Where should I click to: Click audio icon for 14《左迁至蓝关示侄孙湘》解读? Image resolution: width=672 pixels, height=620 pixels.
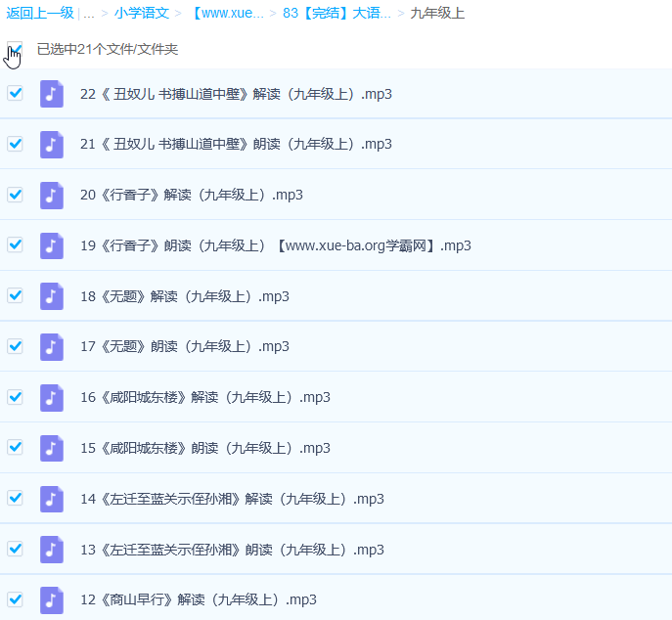[x=52, y=499]
